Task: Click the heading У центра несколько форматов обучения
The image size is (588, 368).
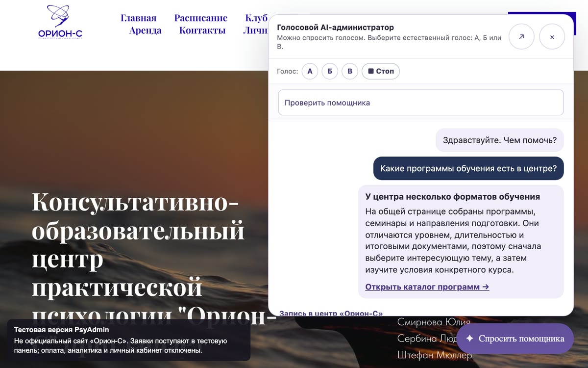Action: click(453, 197)
